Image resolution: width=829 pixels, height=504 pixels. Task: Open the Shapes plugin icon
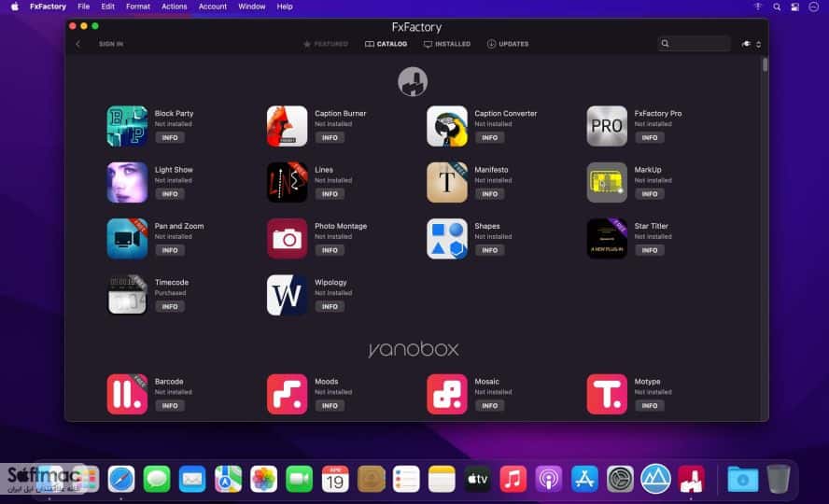coord(447,239)
